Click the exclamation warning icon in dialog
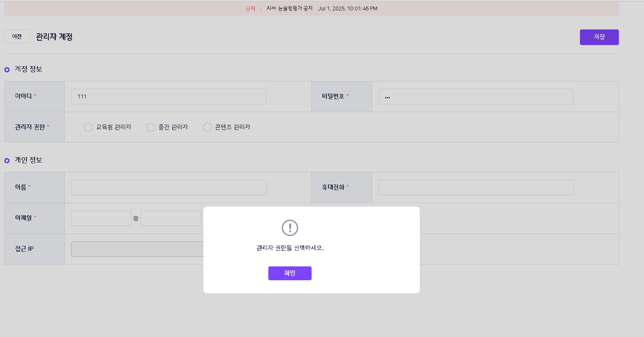 290,227
